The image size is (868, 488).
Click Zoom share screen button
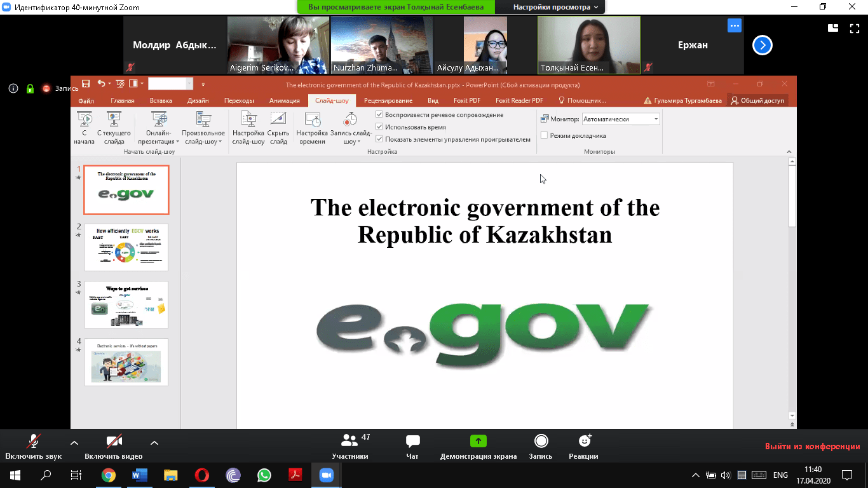(x=478, y=447)
